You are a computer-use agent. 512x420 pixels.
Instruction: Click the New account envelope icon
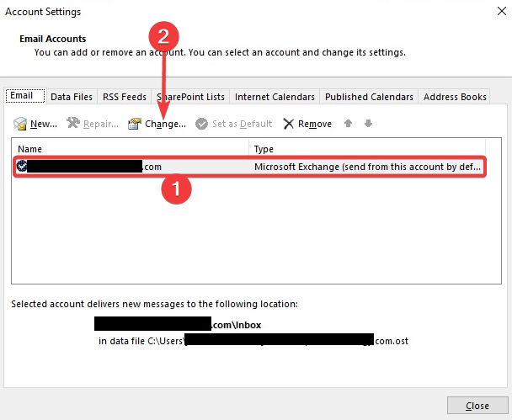coord(20,124)
